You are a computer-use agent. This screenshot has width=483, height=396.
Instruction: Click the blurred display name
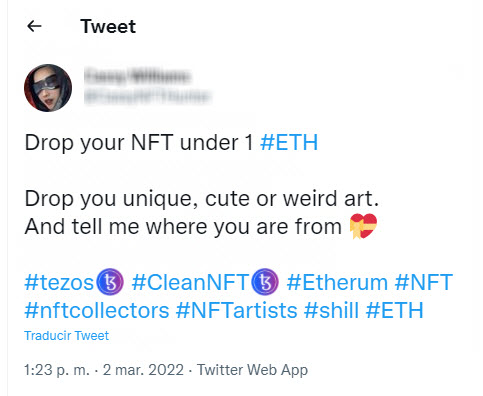tap(137, 76)
